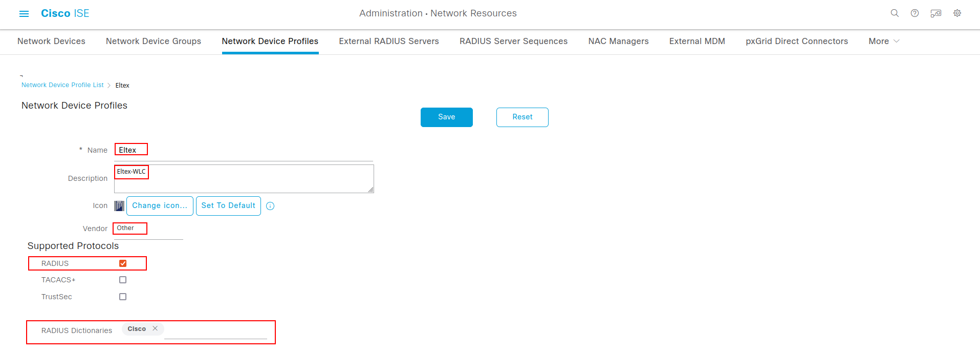The height and width of the screenshot is (352, 980).
Task: Open the notifications monitor icon
Action: click(x=935, y=13)
